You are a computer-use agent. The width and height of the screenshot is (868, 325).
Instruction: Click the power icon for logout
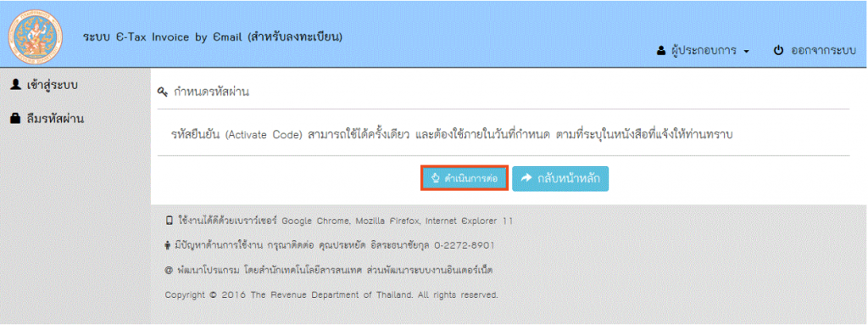tap(778, 50)
